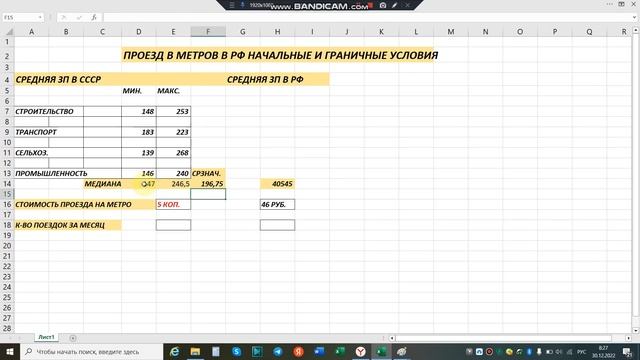Click the empty bordered cell E18
This screenshot has height=360, width=640.
coord(173,225)
